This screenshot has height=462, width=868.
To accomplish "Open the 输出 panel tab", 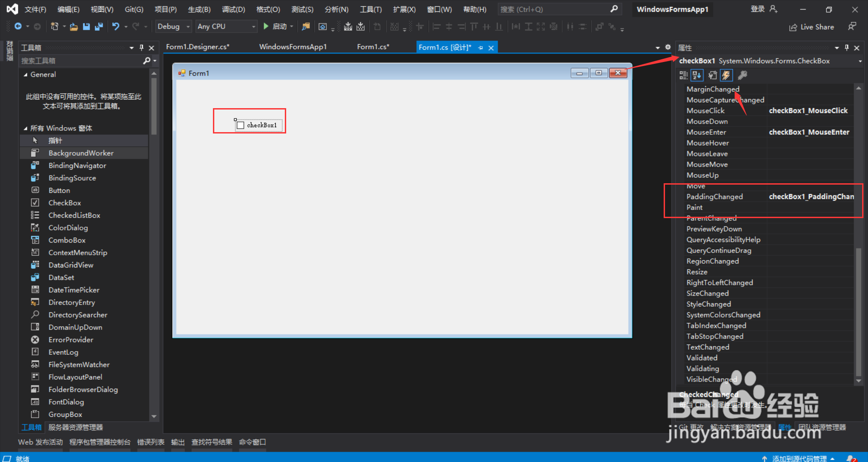I will pos(178,442).
